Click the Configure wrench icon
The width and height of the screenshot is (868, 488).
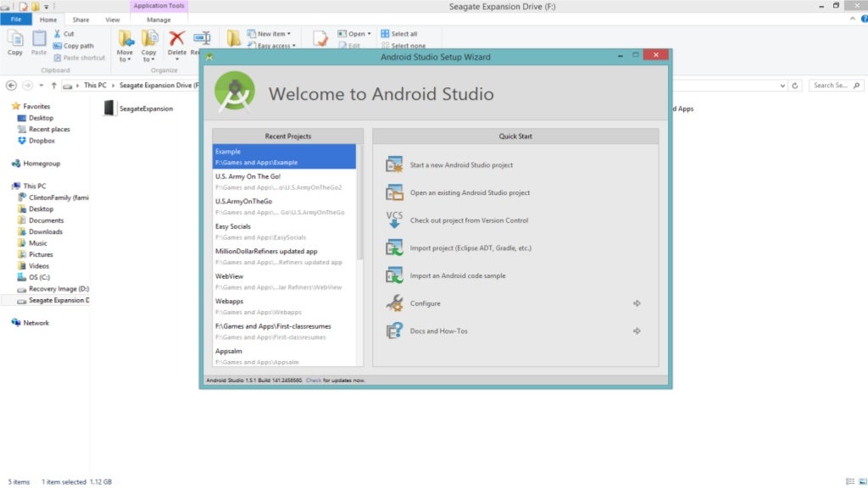(x=394, y=302)
